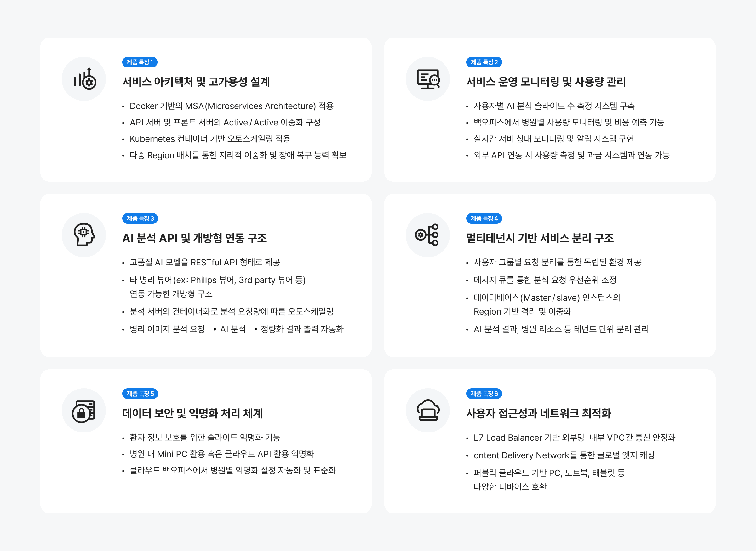
Task: Click the '사용자 접근성과 네트워크 최적화' heading
Action: pos(538,414)
